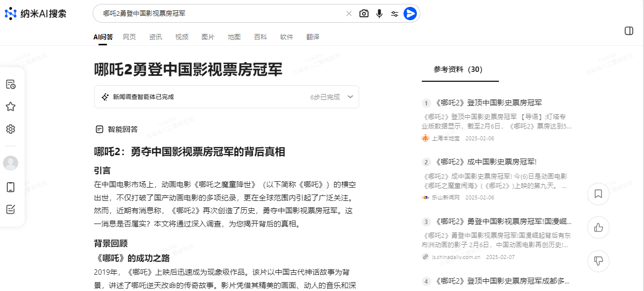Dislike the answer with thumbs down
Image resolution: width=644 pixels, height=291 pixels.
[x=598, y=261]
